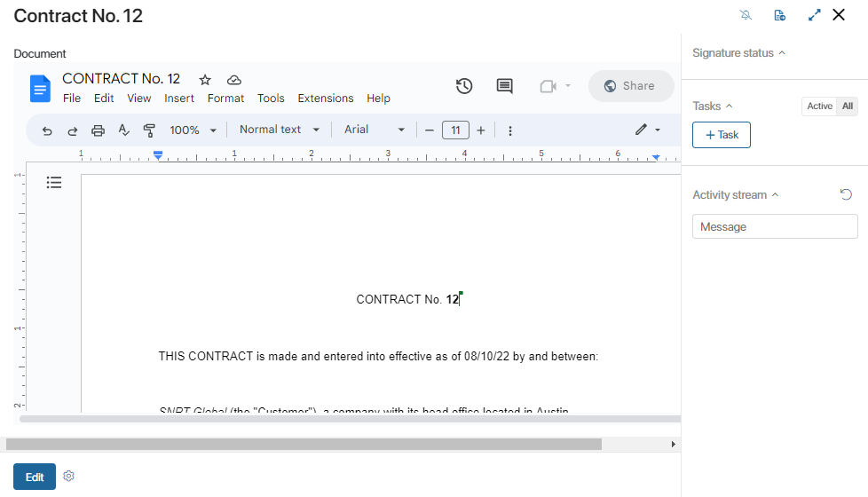
Task: Open the File menu
Action: click(71, 99)
